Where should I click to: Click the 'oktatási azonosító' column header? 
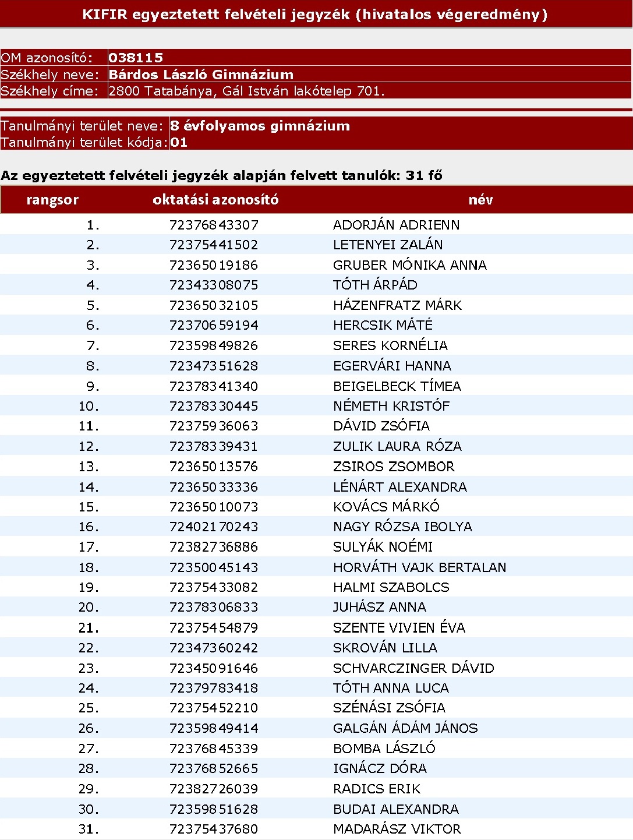[215, 200]
